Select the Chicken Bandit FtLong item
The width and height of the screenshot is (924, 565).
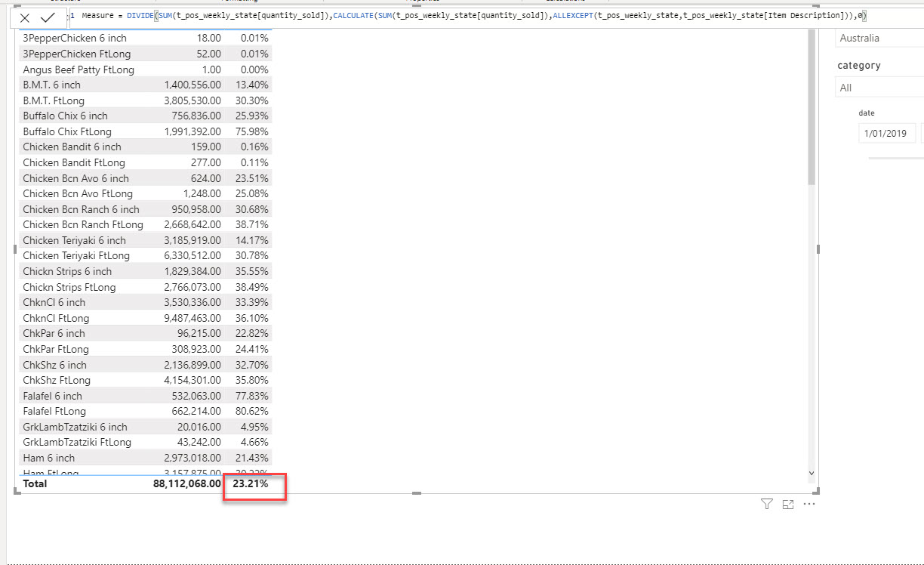[74, 162]
